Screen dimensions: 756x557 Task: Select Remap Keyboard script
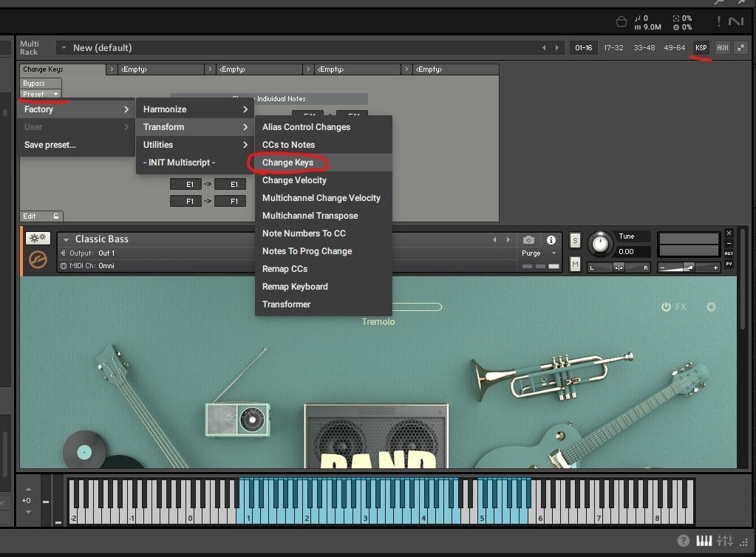tap(323, 287)
